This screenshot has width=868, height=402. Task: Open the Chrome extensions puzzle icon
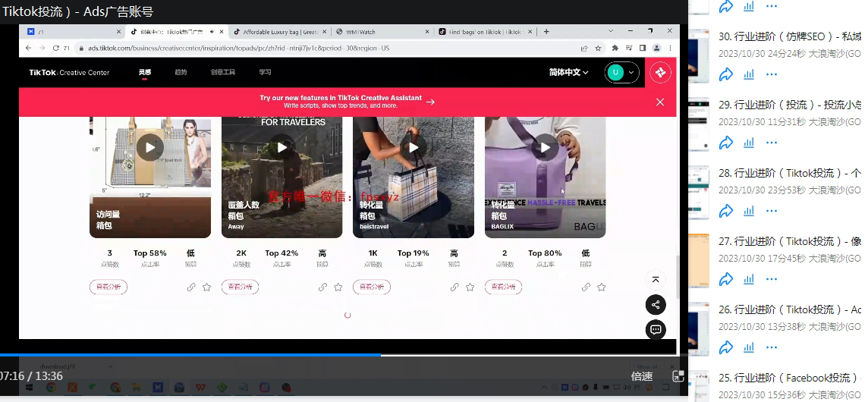coord(615,49)
